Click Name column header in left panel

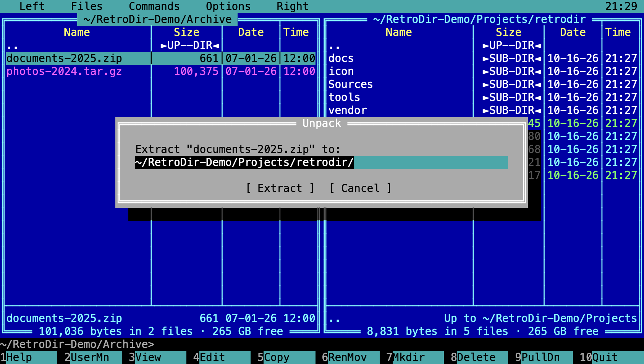point(77,32)
